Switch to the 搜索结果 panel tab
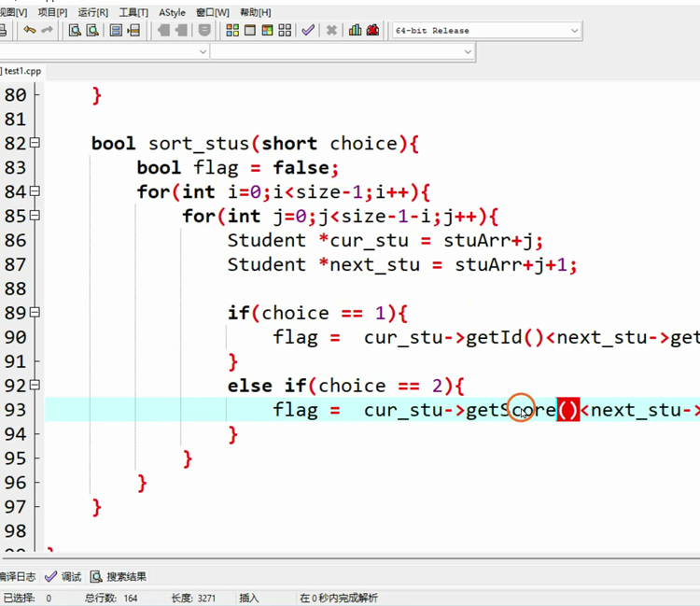Screen dimensions: 700x606 pyautogui.click(x=119, y=577)
